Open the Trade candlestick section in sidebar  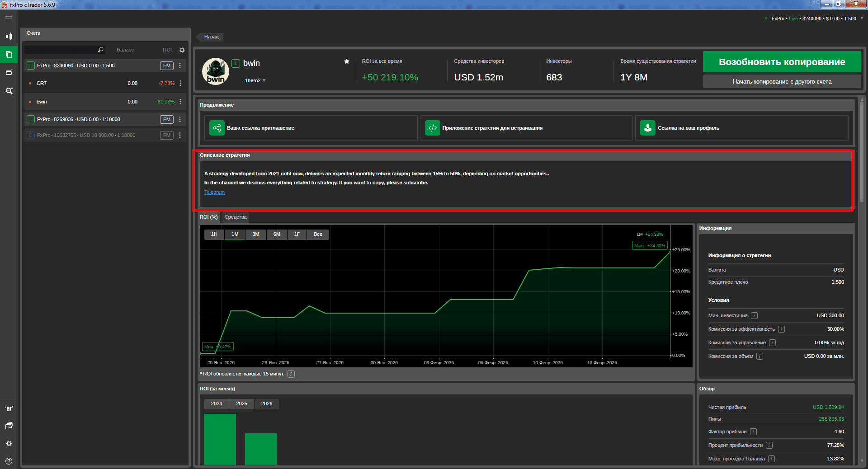pos(9,37)
